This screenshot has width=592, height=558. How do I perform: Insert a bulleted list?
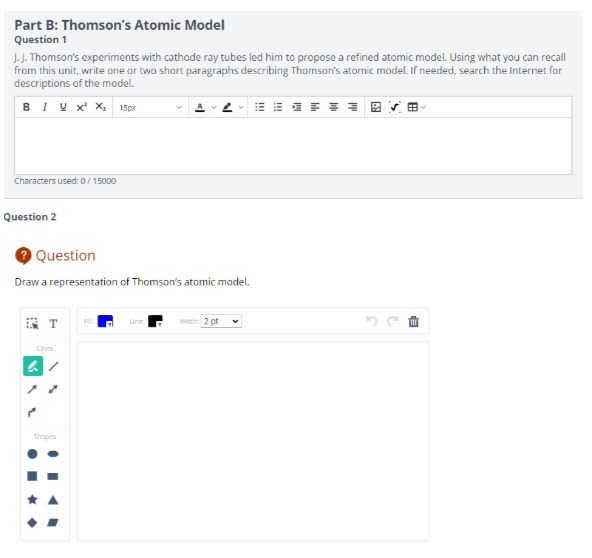[260, 107]
